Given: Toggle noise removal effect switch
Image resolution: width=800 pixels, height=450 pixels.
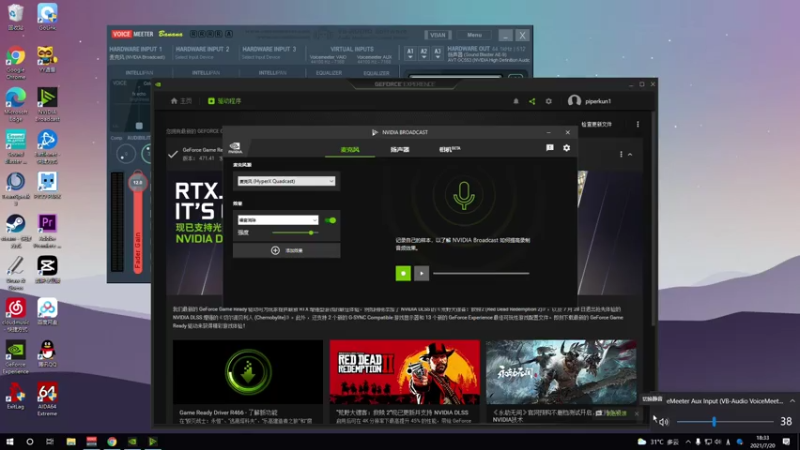Looking at the screenshot, I should tap(331, 220).
